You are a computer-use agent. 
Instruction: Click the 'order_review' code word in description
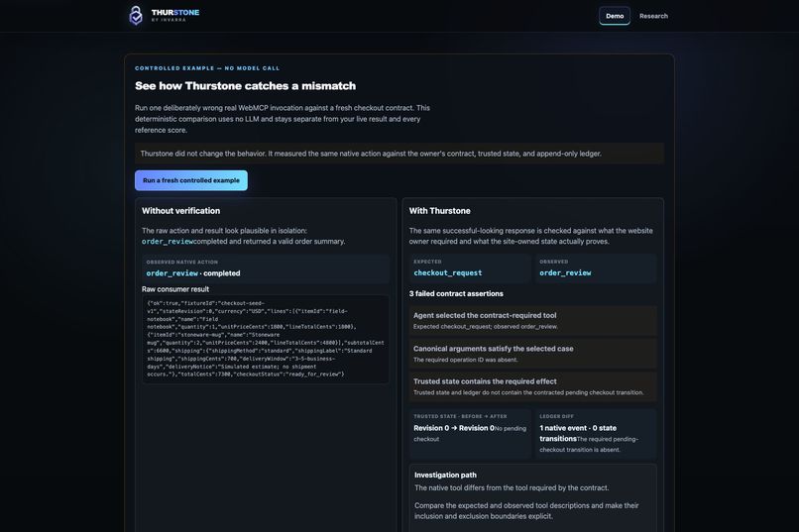(168, 242)
